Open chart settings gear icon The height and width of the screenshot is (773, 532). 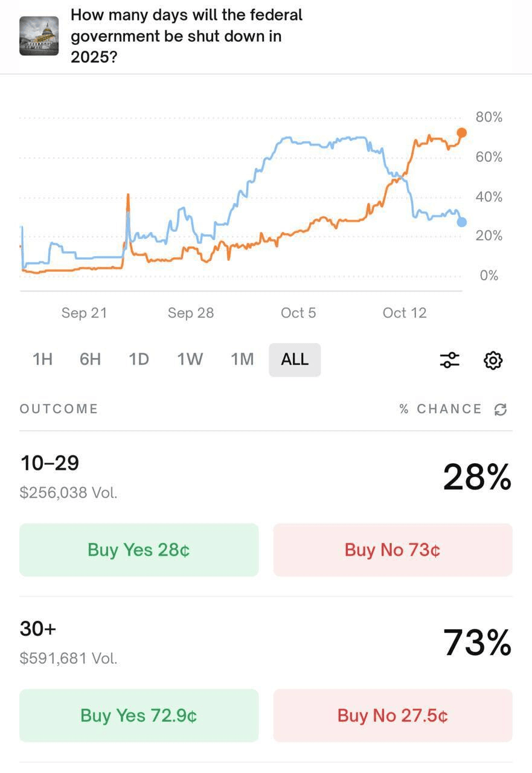pyautogui.click(x=493, y=361)
